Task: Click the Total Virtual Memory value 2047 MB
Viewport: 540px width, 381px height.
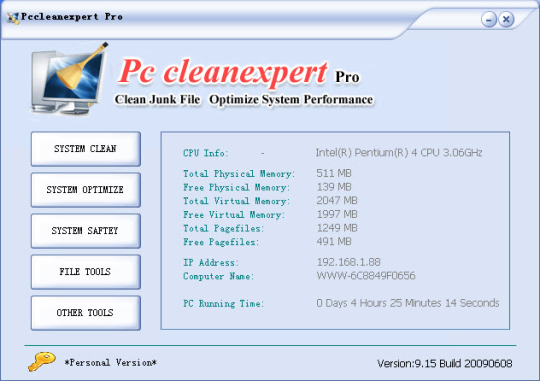Action: click(337, 200)
